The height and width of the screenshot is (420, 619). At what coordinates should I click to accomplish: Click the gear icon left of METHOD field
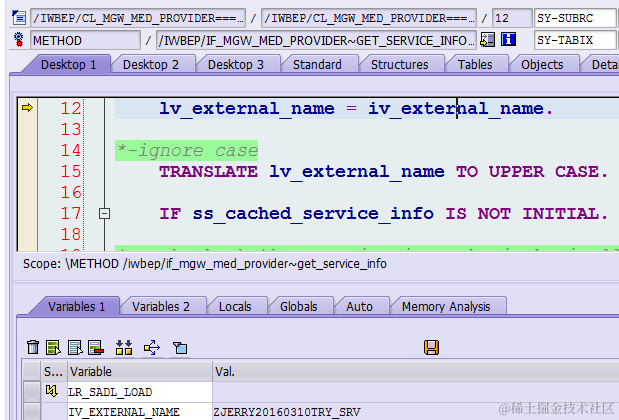tap(19, 40)
